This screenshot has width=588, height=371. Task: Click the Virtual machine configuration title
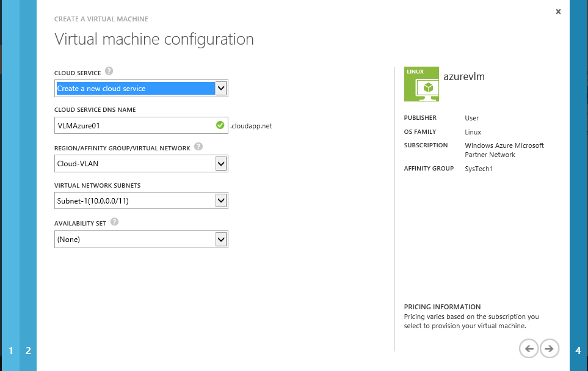[x=154, y=39]
